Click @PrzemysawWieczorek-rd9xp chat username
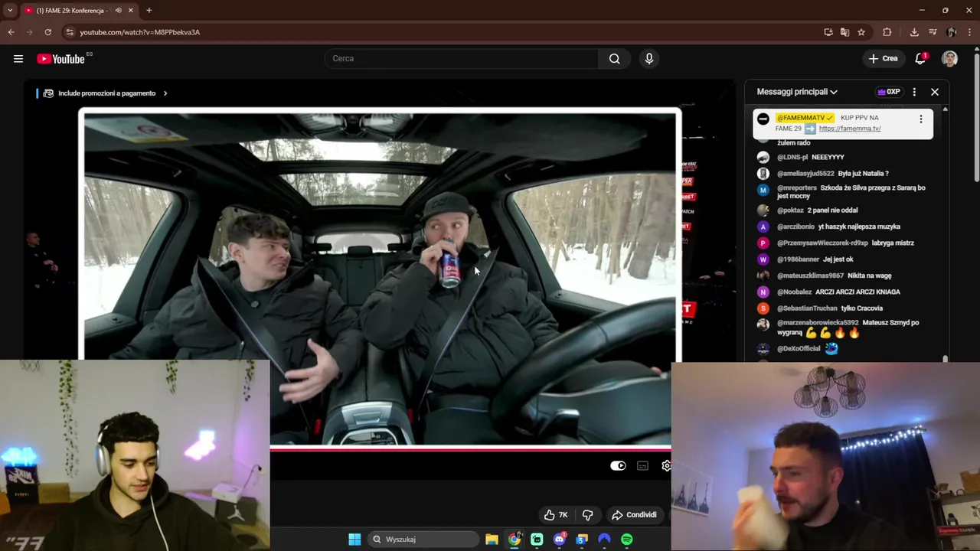 822,243
